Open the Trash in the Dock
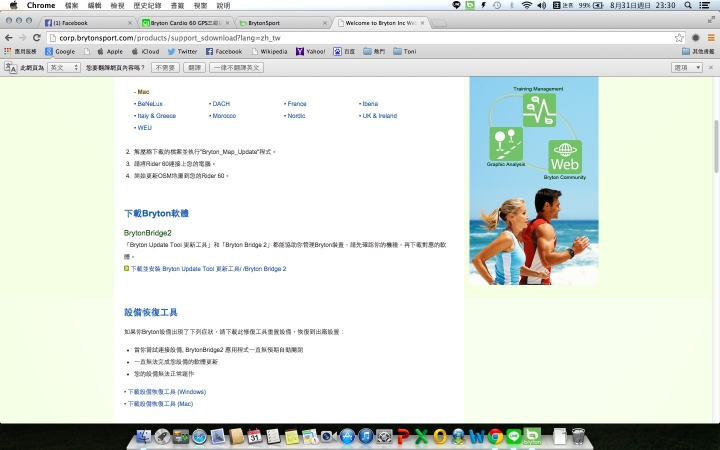 578,436
